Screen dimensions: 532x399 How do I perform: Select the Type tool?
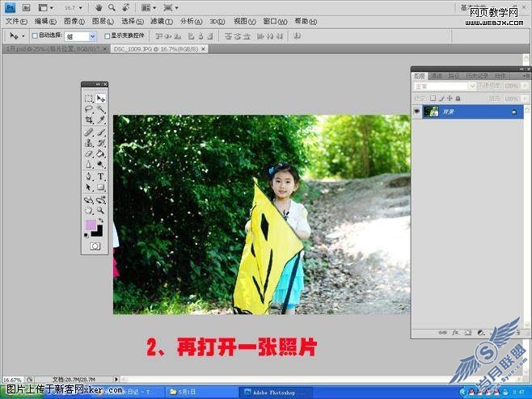101,177
